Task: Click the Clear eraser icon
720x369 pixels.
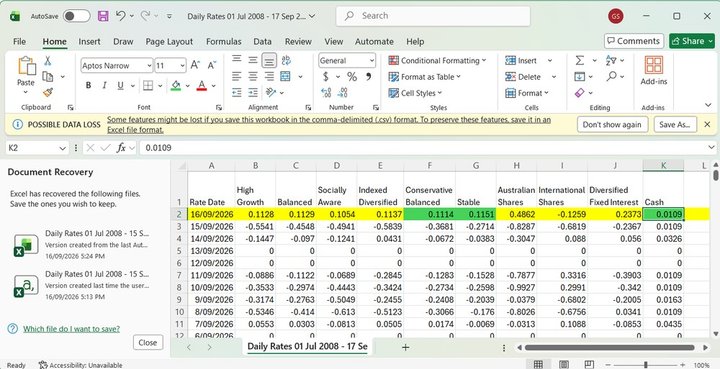Action: tap(580, 93)
